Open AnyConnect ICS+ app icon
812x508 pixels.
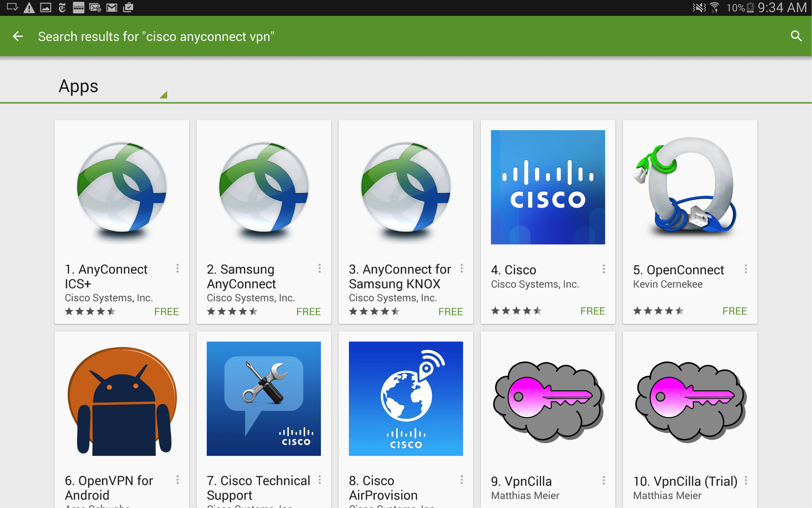coord(121,187)
